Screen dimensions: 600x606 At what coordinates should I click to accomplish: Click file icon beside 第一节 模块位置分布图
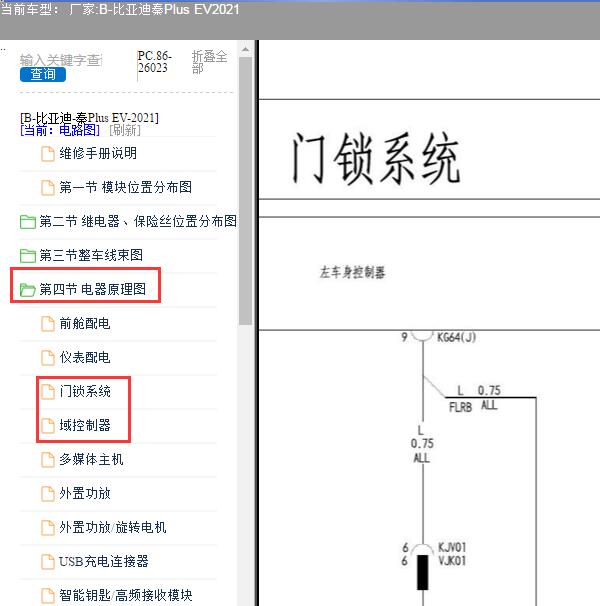pos(48,188)
